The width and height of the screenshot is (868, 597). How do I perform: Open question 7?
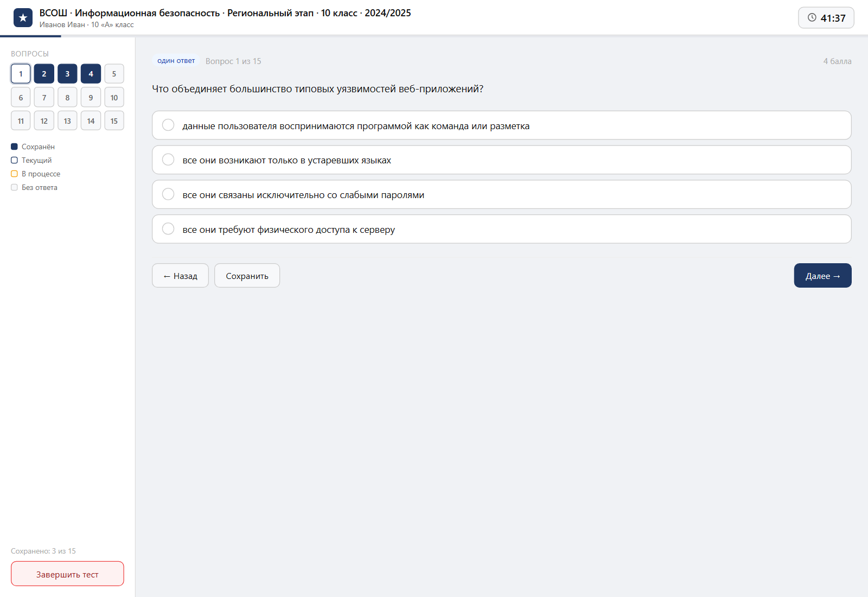(x=44, y=98)
